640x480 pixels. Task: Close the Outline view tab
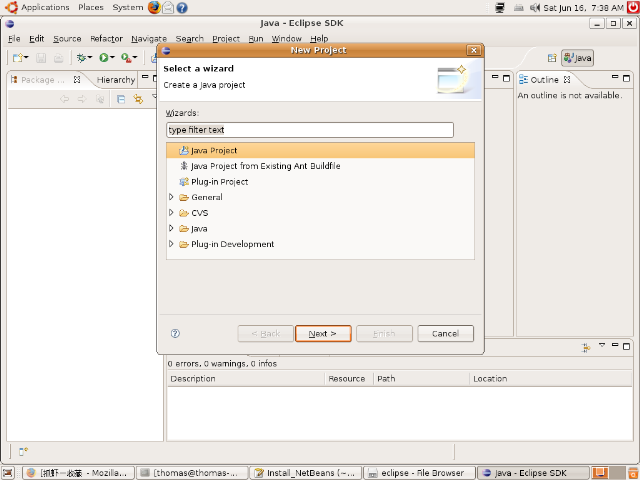tap(567, 80)
